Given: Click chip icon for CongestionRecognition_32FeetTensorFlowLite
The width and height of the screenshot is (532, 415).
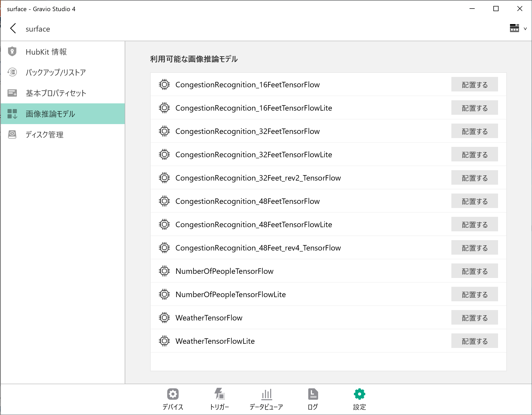Looking at the screenshot, I should click(x=164, y=154).
